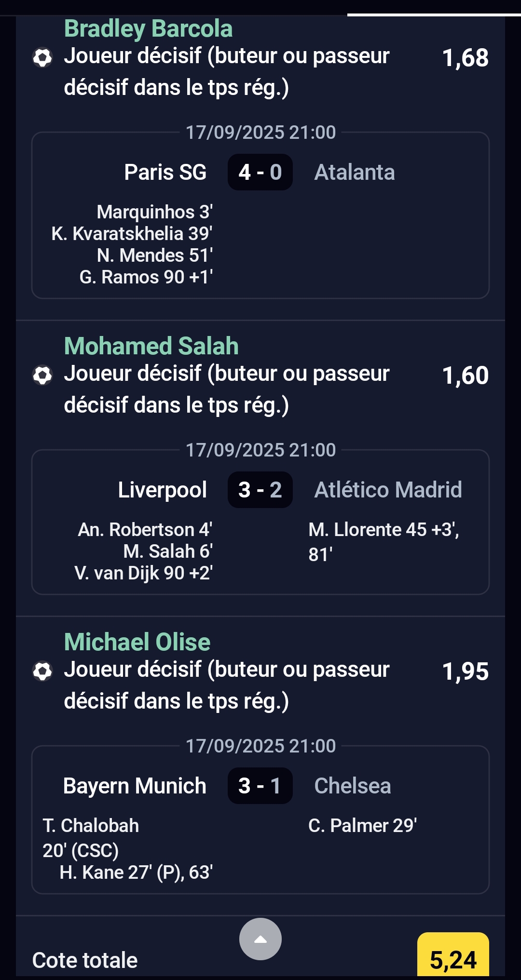Image resolution: width=521 pixels, height=980 pixels.
Task: Tap the 1,95 odds for Olise
Action: click(x=465, y=671)
